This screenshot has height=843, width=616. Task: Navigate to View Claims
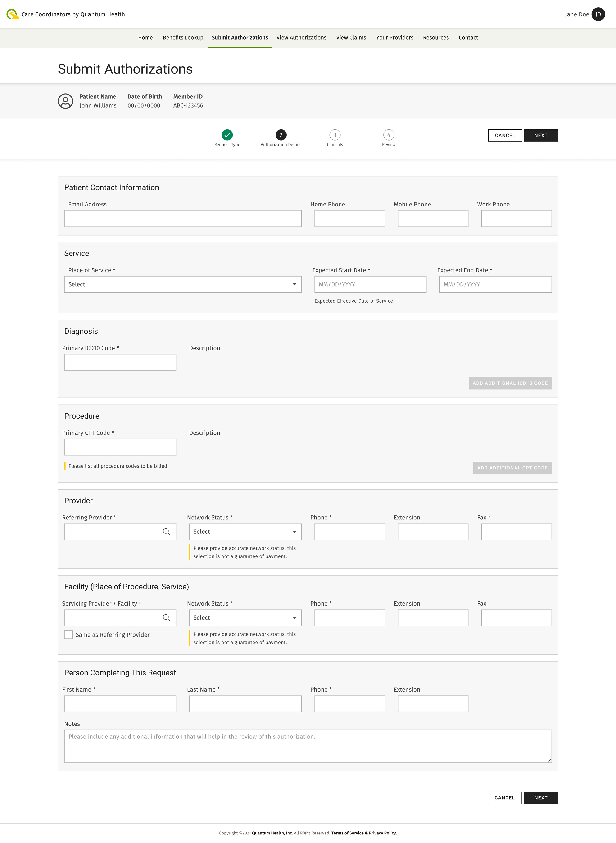pyautogui.click(x=351, y=38)
